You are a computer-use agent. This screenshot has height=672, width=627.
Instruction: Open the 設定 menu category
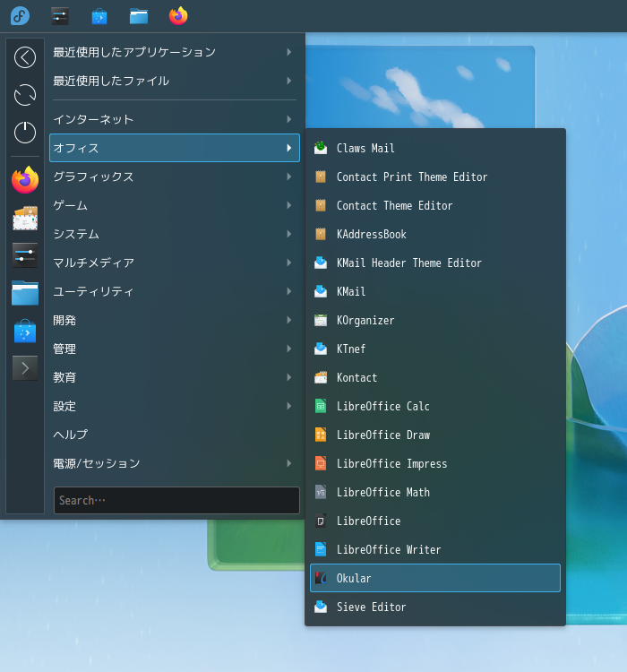click(175, 406)
